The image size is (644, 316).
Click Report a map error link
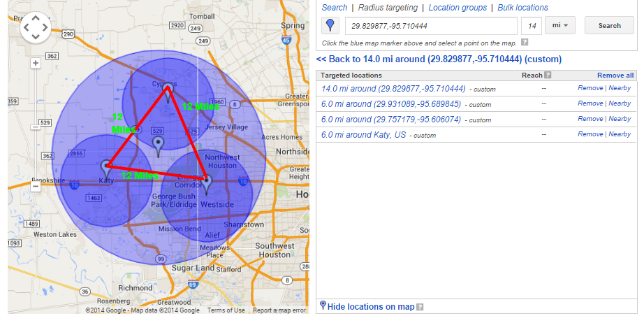[279, 310]
